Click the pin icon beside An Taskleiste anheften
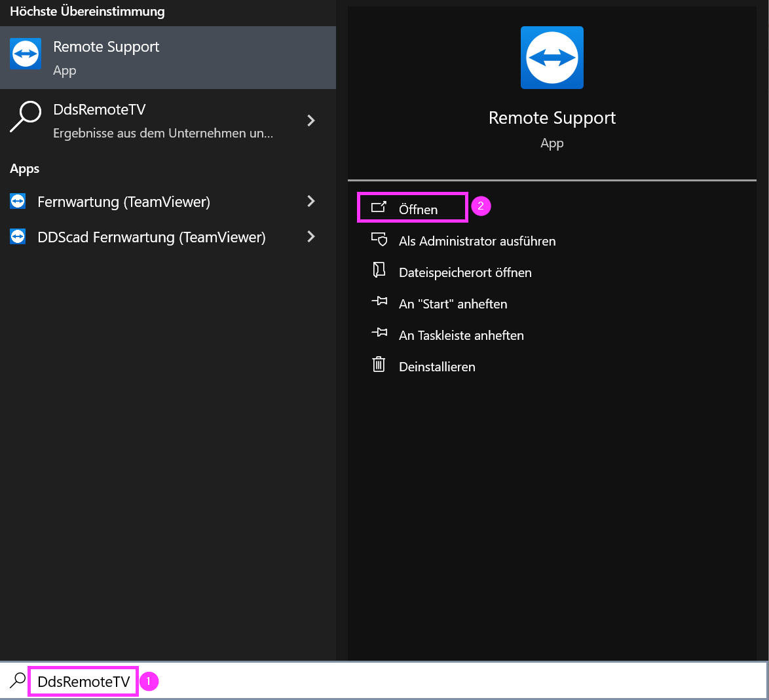The image size is (769, 700). pyautogui.click(x=379, y=333)
